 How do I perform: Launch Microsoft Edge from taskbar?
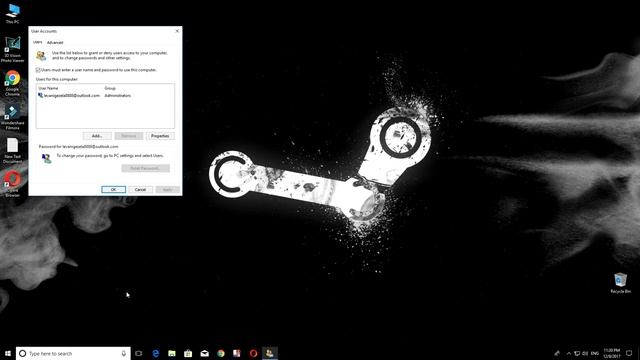156,353
